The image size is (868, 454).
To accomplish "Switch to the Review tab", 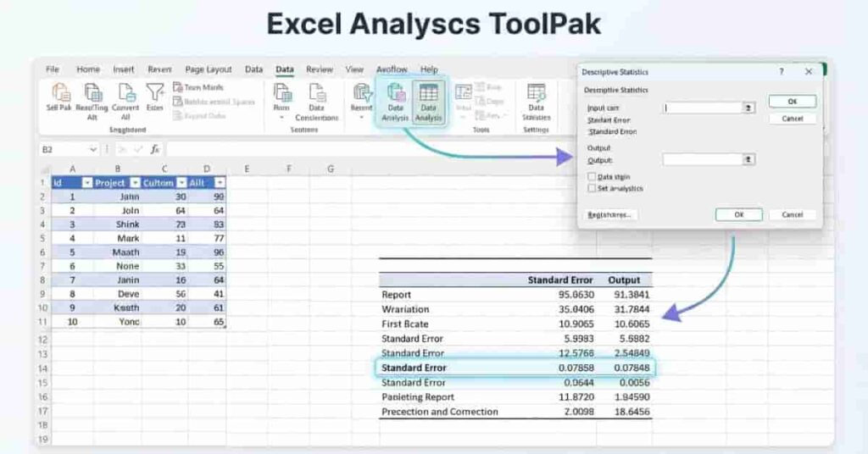I will [320, 69].
